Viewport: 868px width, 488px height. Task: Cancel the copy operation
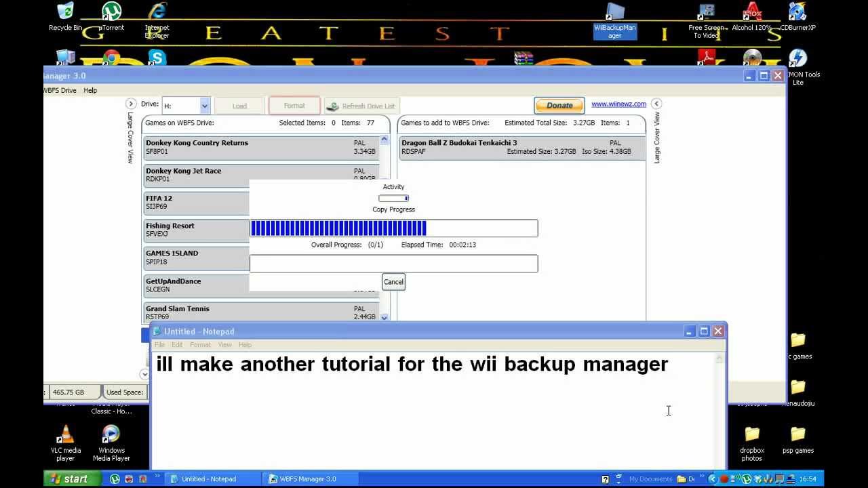393,282
